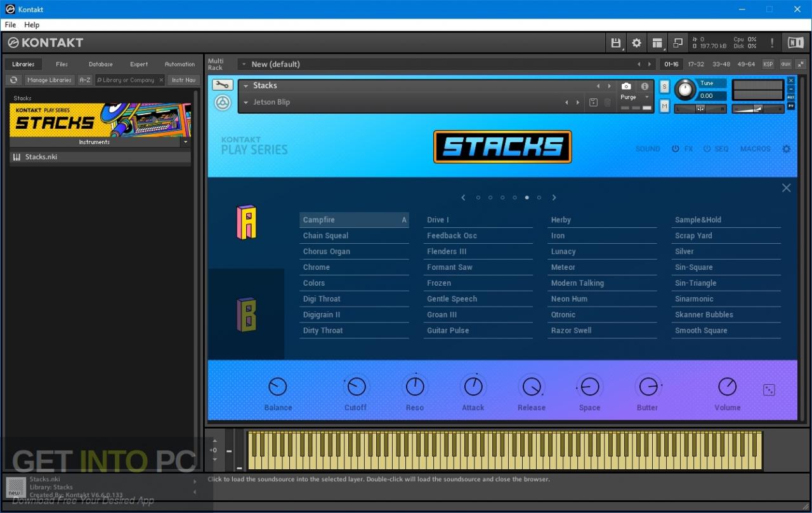This screenshot has height=513, width=812.
Task: Toggle Mute button M
Action: [664, 107]
